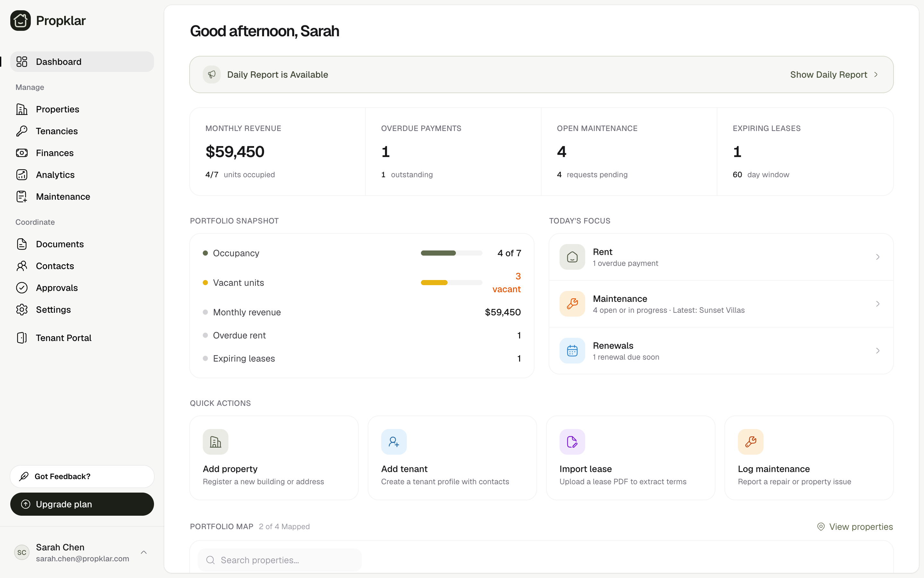Click the Properties building icon in sidebar
The image size is (924, 578).
(x=22, y=109)
